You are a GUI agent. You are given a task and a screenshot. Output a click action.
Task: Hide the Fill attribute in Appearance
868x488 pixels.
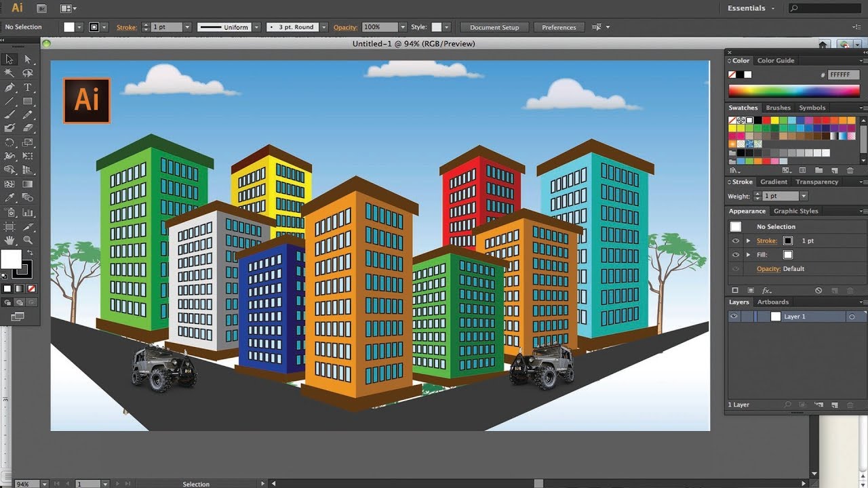736,255
